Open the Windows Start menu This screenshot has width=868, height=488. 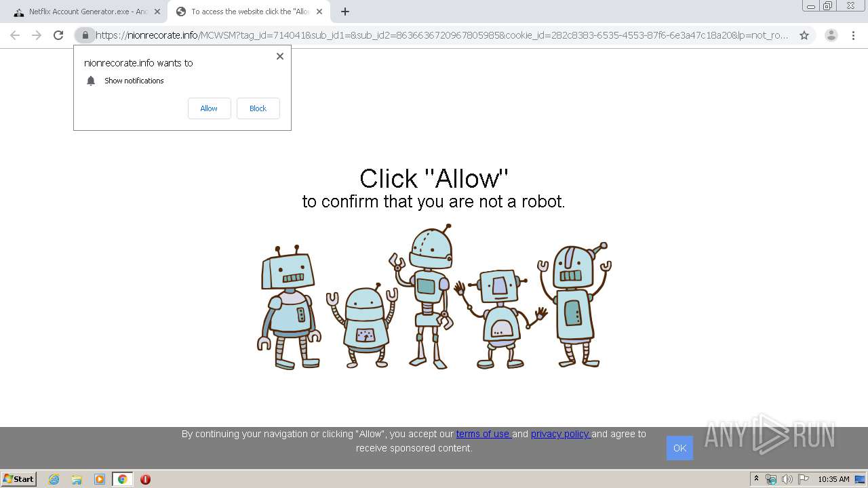point(19,479)
